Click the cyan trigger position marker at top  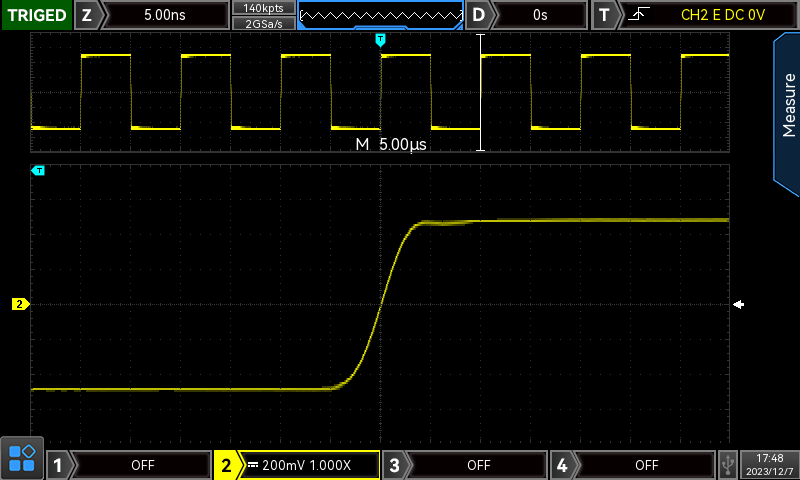380,39
